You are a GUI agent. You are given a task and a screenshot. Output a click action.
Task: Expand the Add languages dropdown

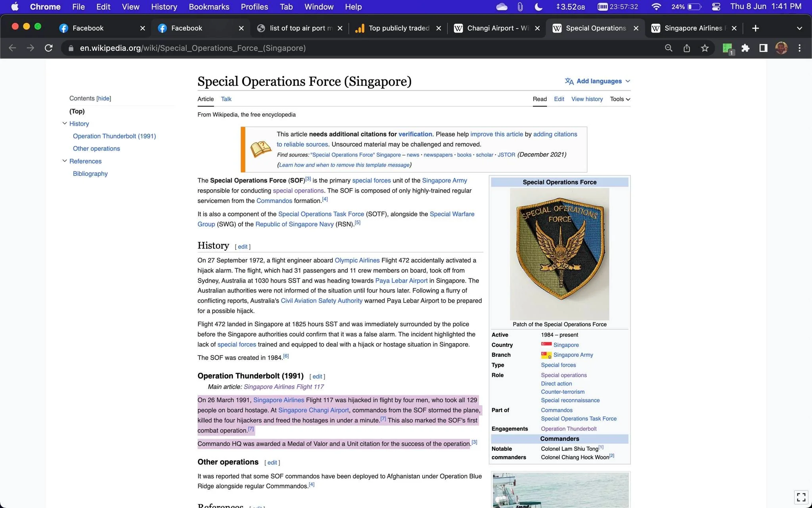click(598, 81)
